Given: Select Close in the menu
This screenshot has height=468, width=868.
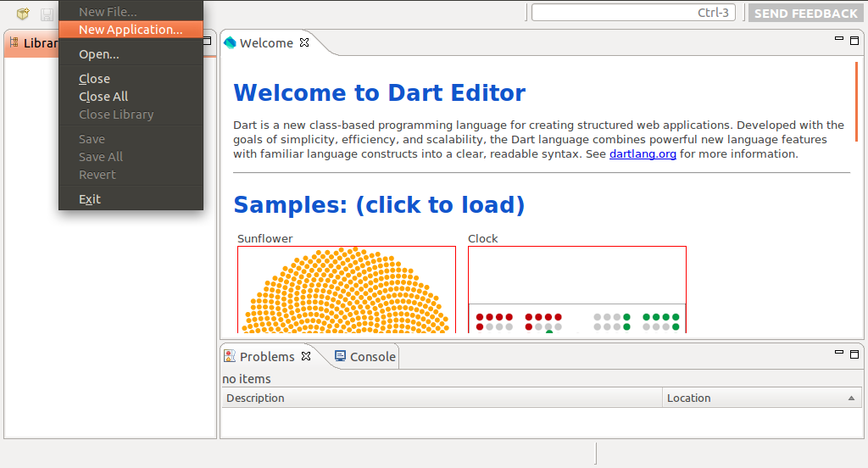Looking at the screenshot, I should [131, 79].
